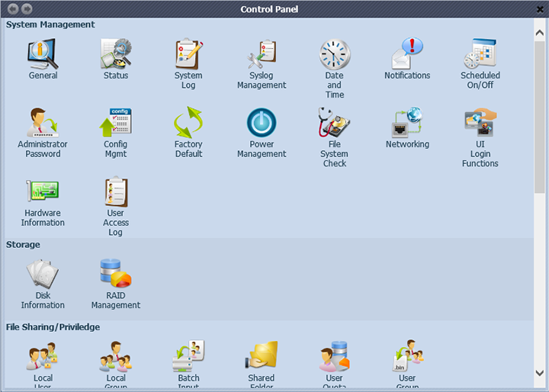The width and height of the screenshot is (549, 392).
Task: Click the scrollbar down arrow
Action: 540,372
